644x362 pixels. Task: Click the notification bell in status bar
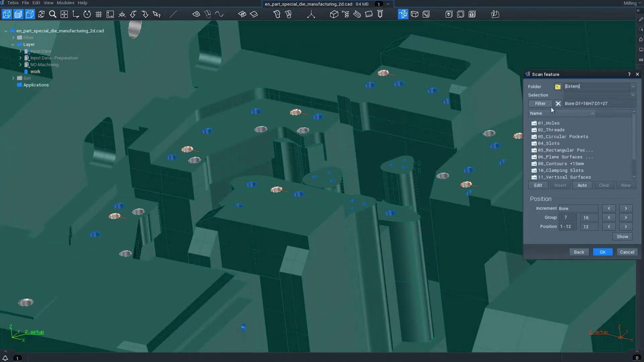pyautogui.click(x=5, y=358)
